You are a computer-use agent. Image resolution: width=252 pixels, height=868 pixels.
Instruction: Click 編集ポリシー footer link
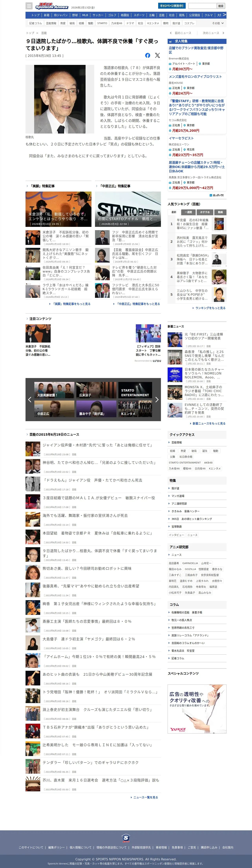pos(56,847)
